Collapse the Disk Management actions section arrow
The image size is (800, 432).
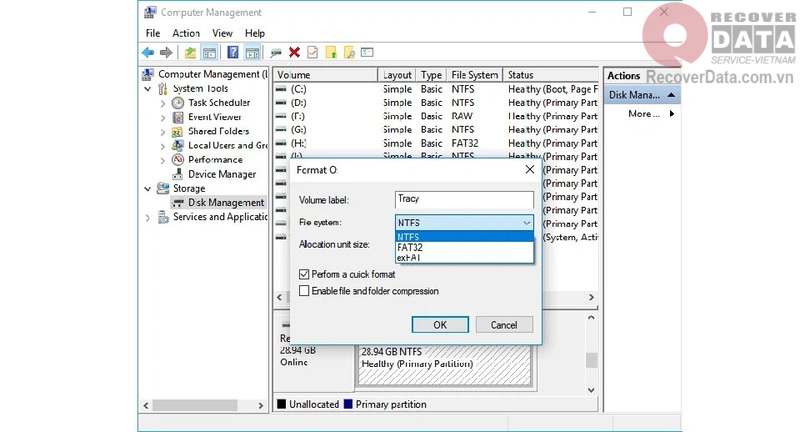tap(671, 95)
